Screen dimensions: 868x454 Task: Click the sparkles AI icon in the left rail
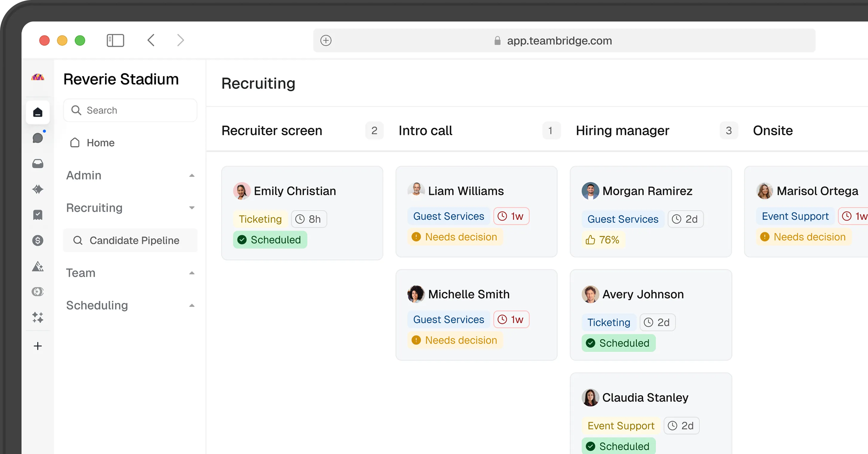tap(38, 317)
